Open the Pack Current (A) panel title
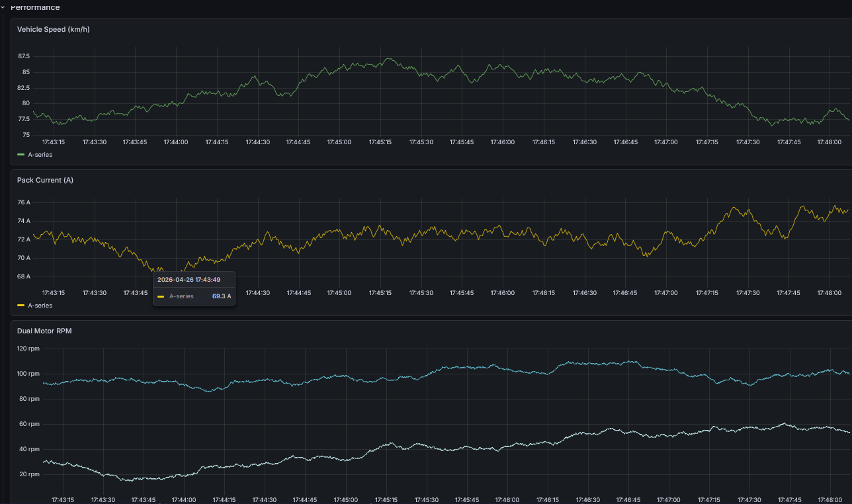This screenshot has width=852, height=504. click(x=45, y=180)
